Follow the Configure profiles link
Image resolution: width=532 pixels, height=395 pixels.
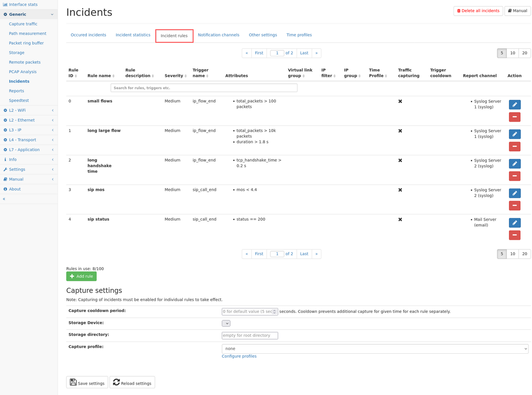coord(239,356)
